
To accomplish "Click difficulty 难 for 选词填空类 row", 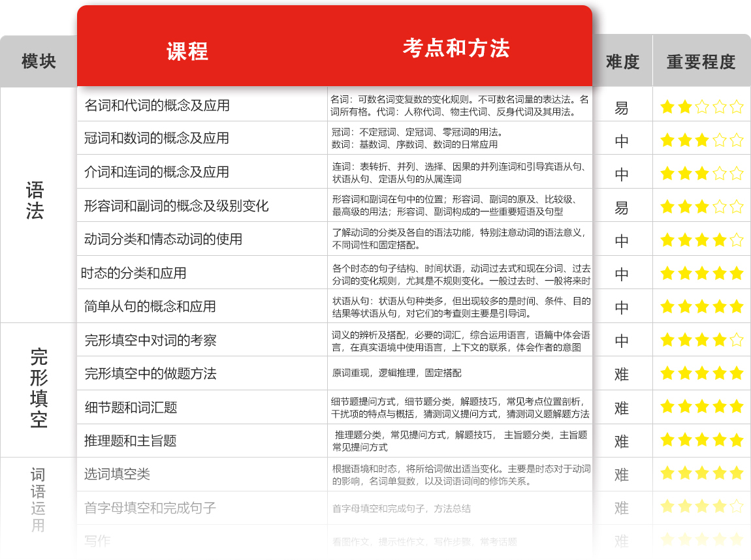I will pyautogui.click(x=622, y=474).
